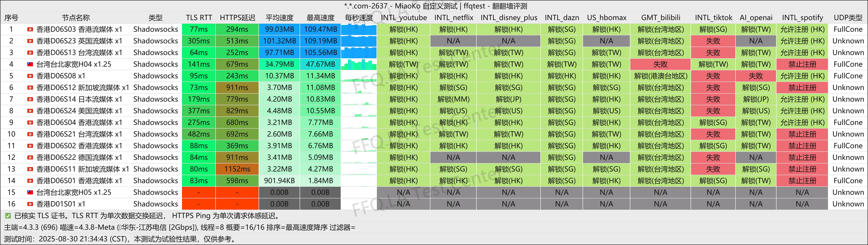Viewport: 868px width, 245px height.
Task: Click the title text MiaoKo 自定义测试
Action: click(426, 6)
